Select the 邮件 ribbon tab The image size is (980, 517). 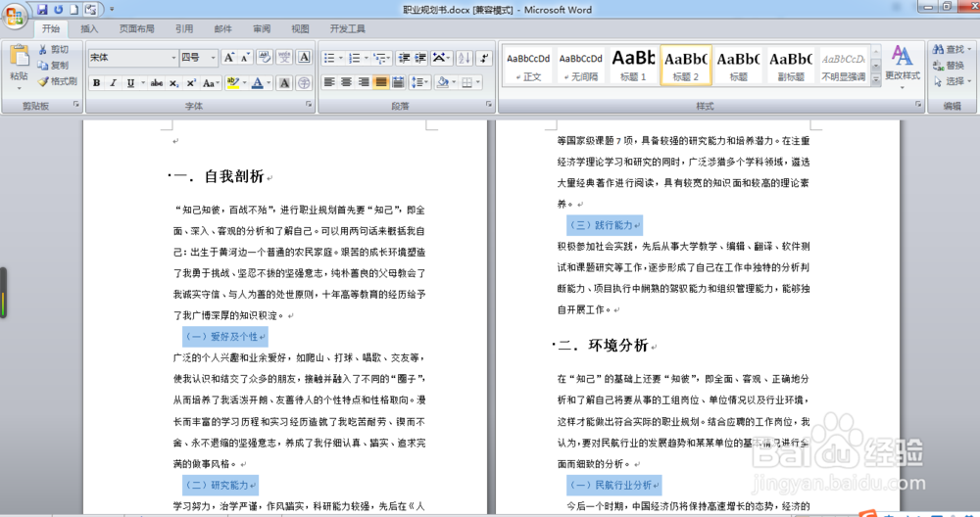(223, 28)
